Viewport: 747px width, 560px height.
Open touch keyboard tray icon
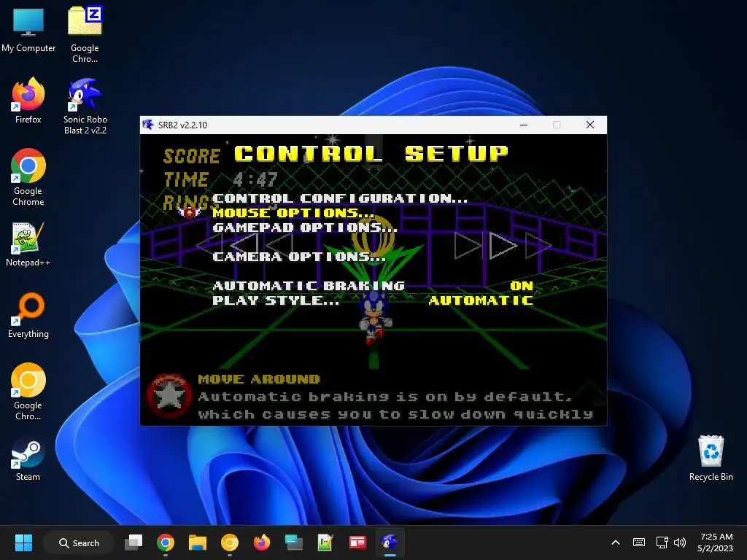[x=639, y=542]
